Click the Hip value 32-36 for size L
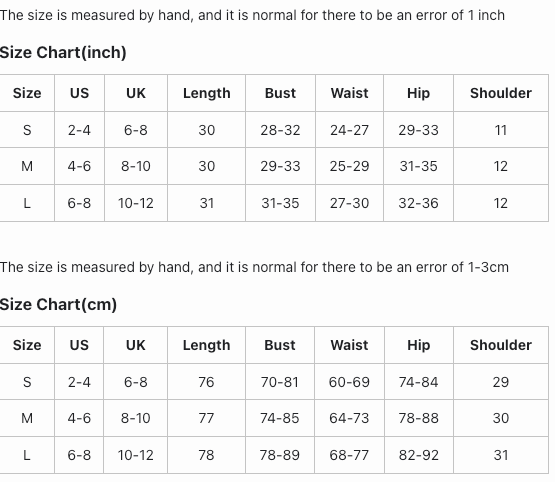Image resolution: width=555 pixels, height=482 pixels. (418, 203)
